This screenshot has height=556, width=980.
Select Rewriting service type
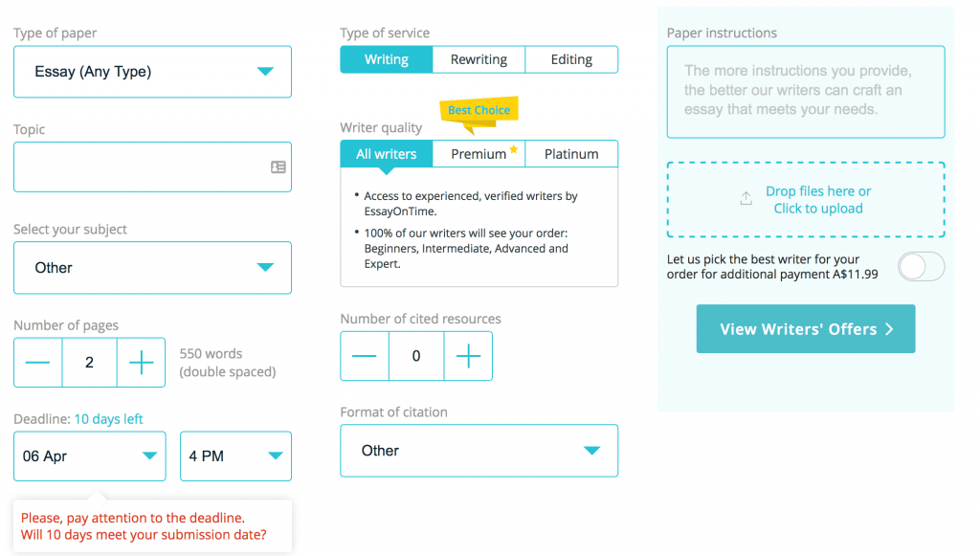[479, 59]
